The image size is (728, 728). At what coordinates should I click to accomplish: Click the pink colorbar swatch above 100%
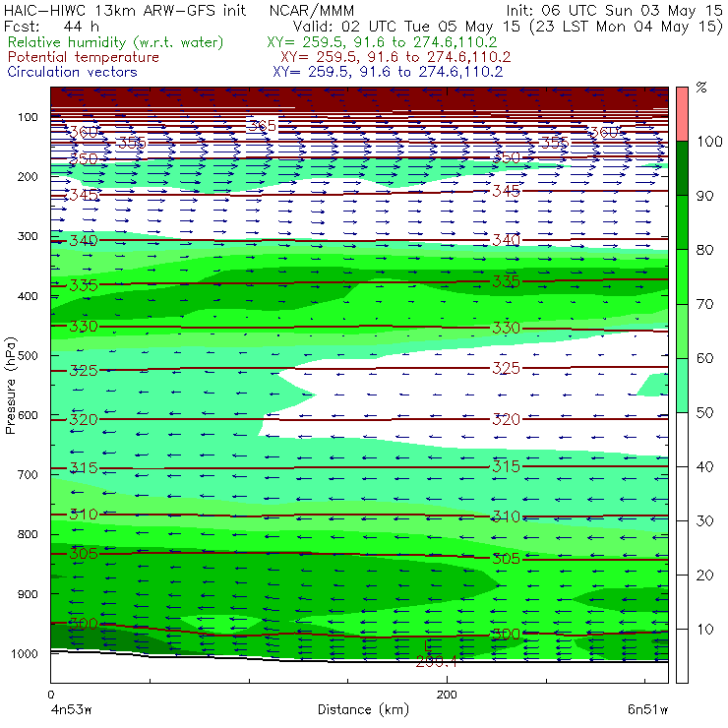(682, 114)
